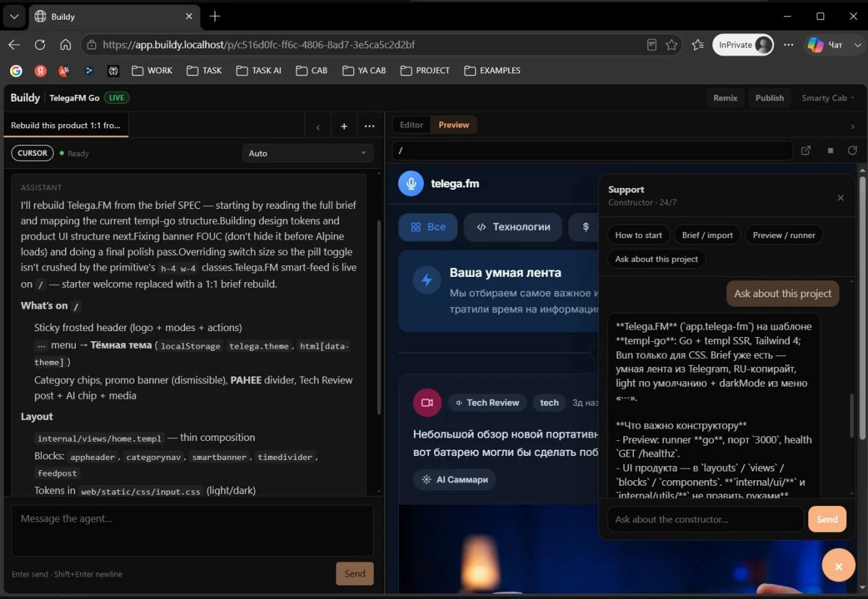The height and width of the screenshot is (599, 868).
Task: Click the red video camera post avatar
Action: pyautogui.click(x=427, y=403)
